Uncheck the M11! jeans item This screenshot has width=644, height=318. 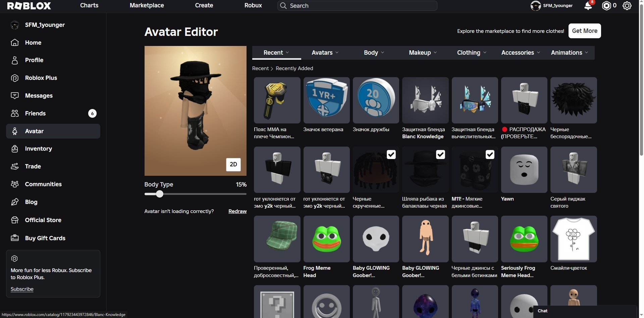490,154
